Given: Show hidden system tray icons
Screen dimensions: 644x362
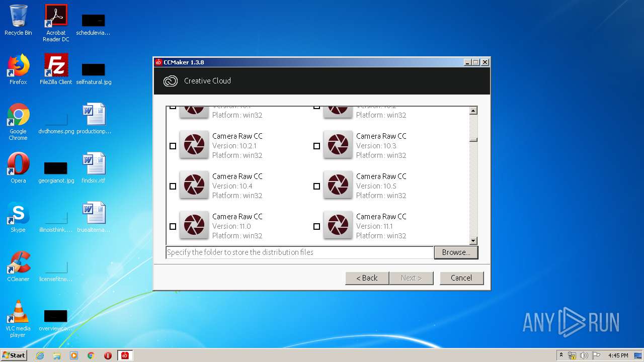Looking at the screenshot, I should coord(561,355).
